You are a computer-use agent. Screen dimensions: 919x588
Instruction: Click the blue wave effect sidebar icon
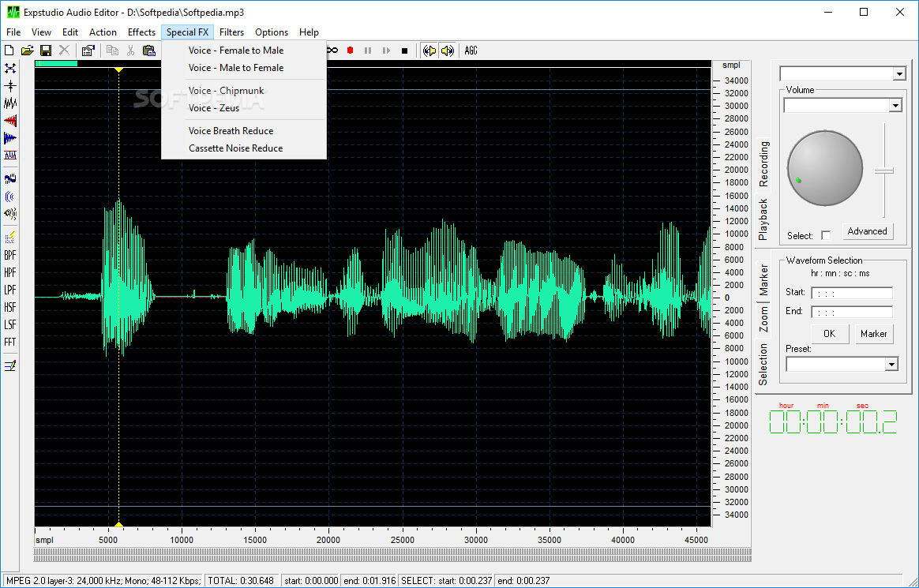(x=10, y=178)
